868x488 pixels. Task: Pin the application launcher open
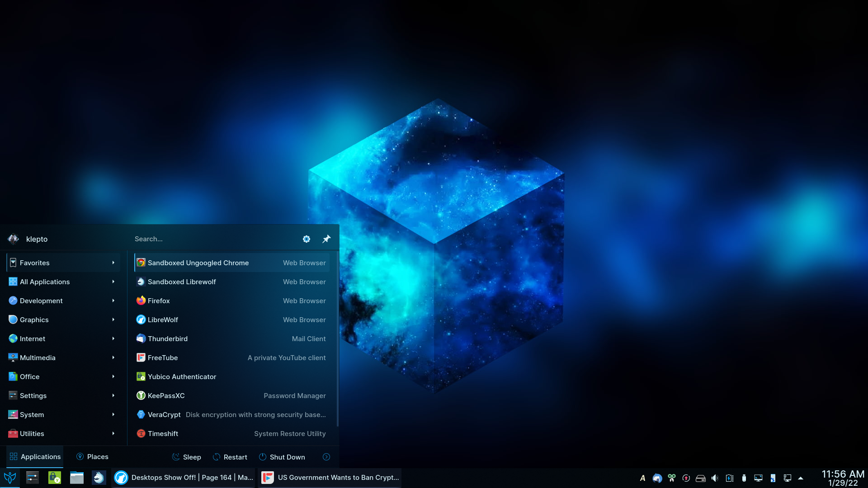(326, 239)
